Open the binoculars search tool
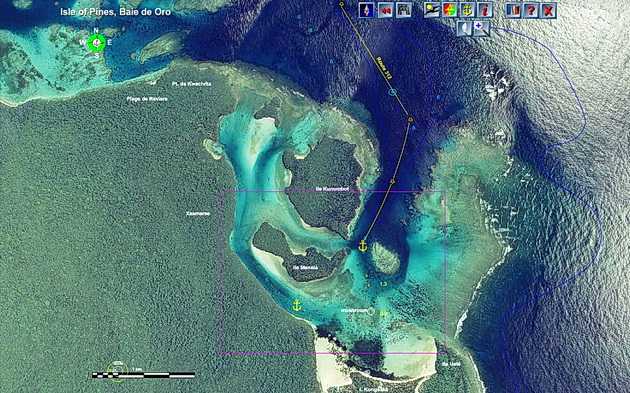 click(404, 10)
